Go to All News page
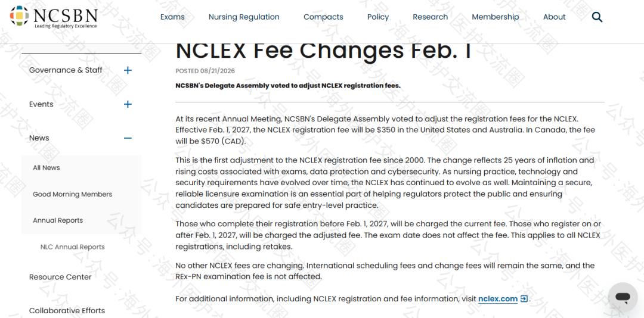The image size is (644, 318). 47,168
